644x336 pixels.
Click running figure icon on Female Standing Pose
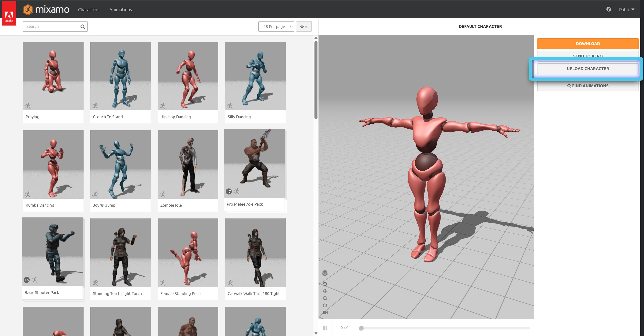(x=162, y=283)
